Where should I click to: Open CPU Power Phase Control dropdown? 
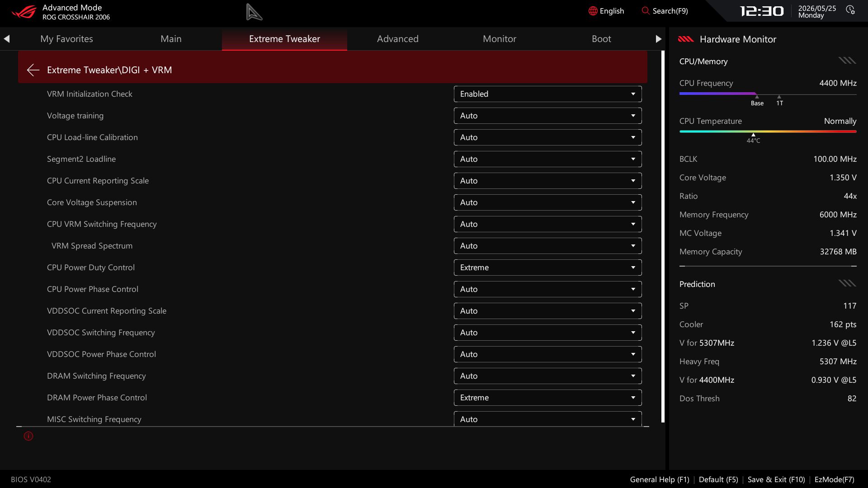click(547, 289)
